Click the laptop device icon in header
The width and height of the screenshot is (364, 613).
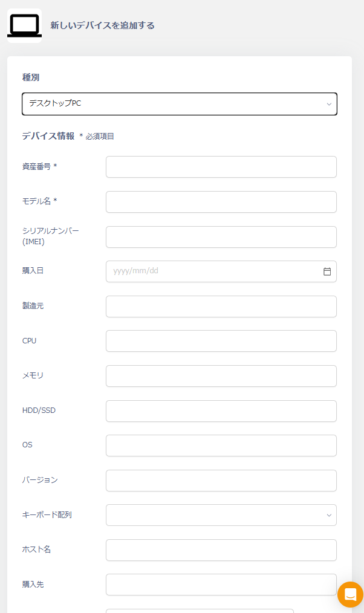(24, 25)
